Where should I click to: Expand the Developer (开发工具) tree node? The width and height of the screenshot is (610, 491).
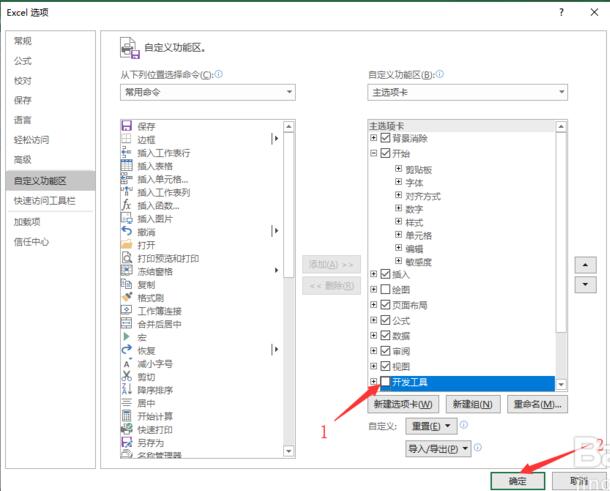(373, 381)
